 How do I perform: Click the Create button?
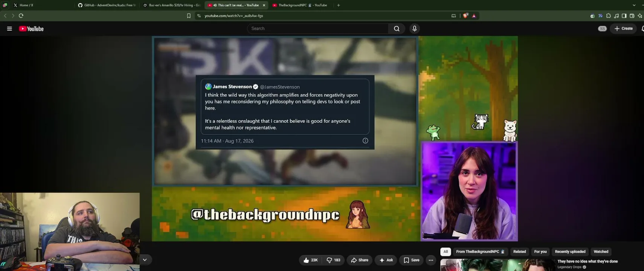click(623, 29)
